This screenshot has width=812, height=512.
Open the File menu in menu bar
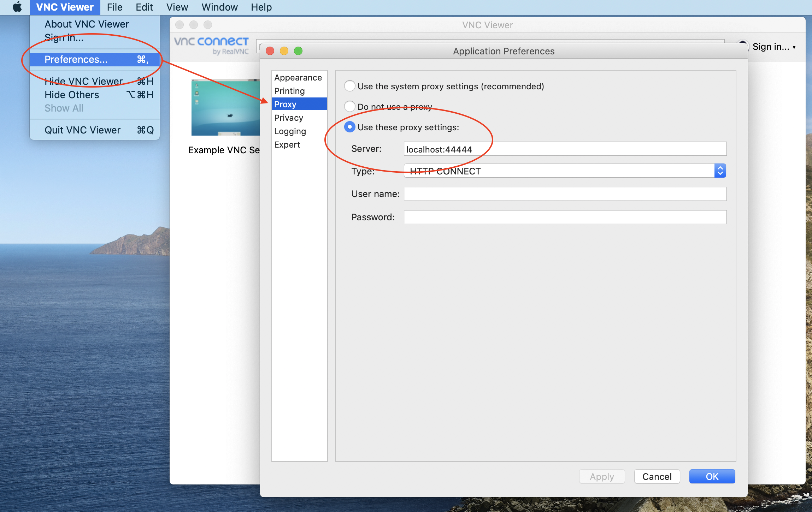(114, 7)
